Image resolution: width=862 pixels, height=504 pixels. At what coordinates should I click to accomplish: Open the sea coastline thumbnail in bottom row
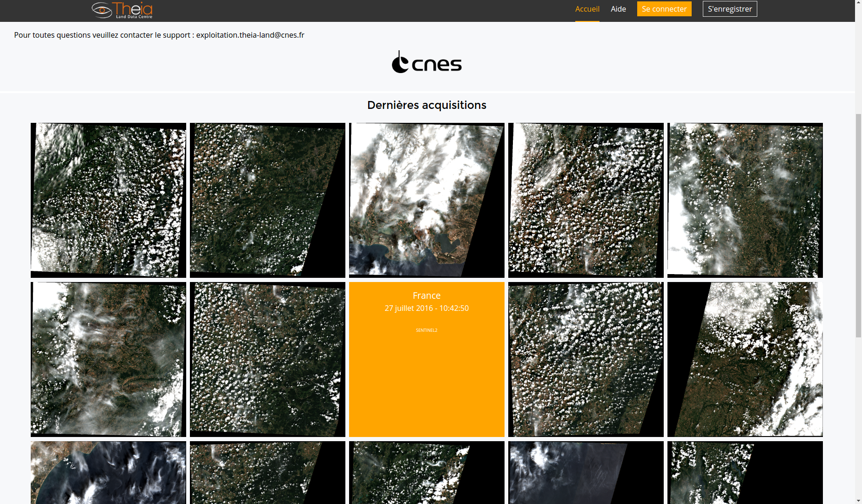click(108, 472)
